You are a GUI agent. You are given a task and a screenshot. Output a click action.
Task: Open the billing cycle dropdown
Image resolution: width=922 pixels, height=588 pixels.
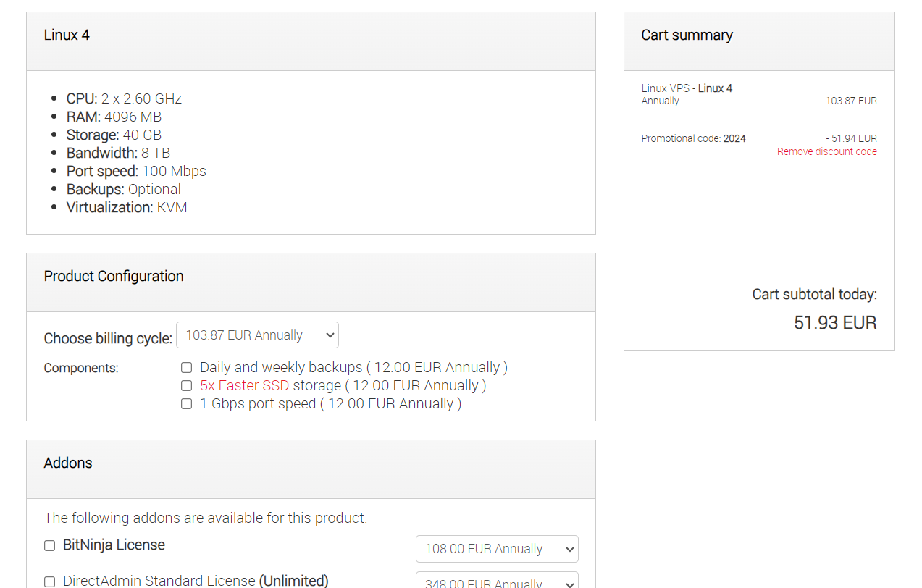pyautogui.click(x=257, y=335)
